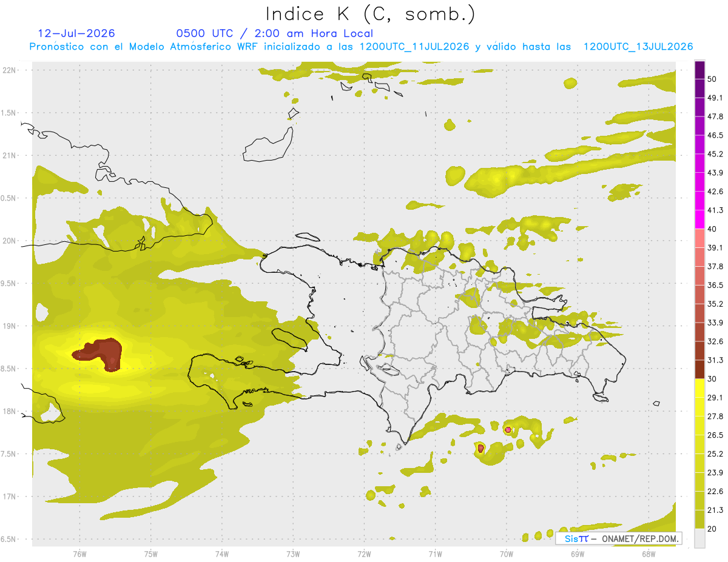Click the time text "0500 UTC / 2:00 am Hora Local"

(x=275, y=33)
